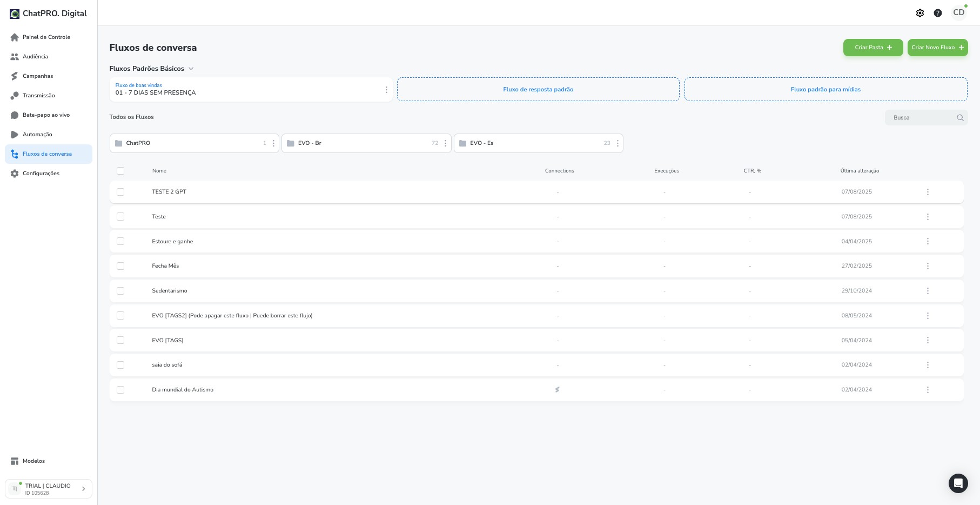980x505 pixels.
Task: Open row menu for Estoure e ganhe
Action: 928,241
